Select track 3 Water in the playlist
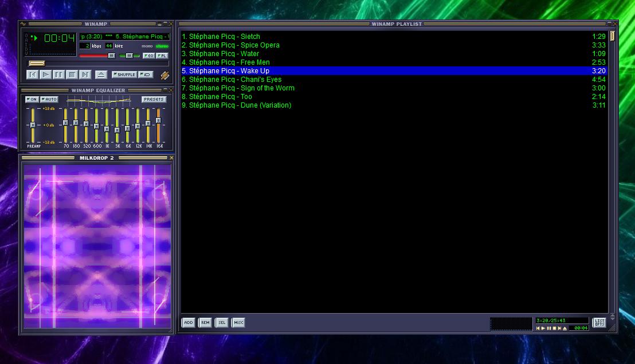This screenshot has height=364, width=635. (394, 53)
